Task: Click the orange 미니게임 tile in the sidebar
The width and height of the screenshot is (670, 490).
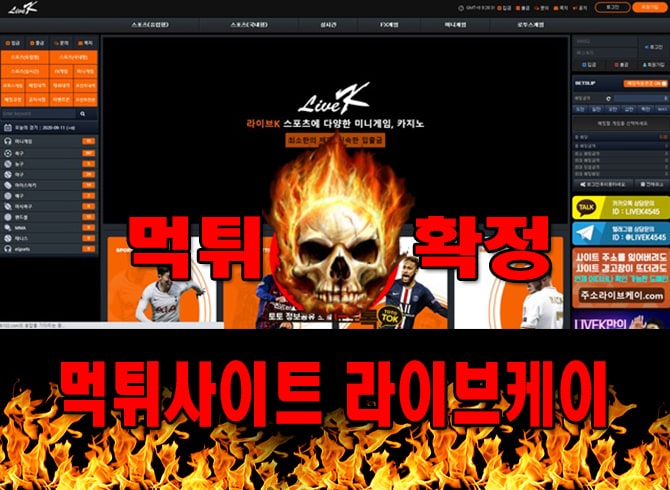Action: (x=85, y=71)
